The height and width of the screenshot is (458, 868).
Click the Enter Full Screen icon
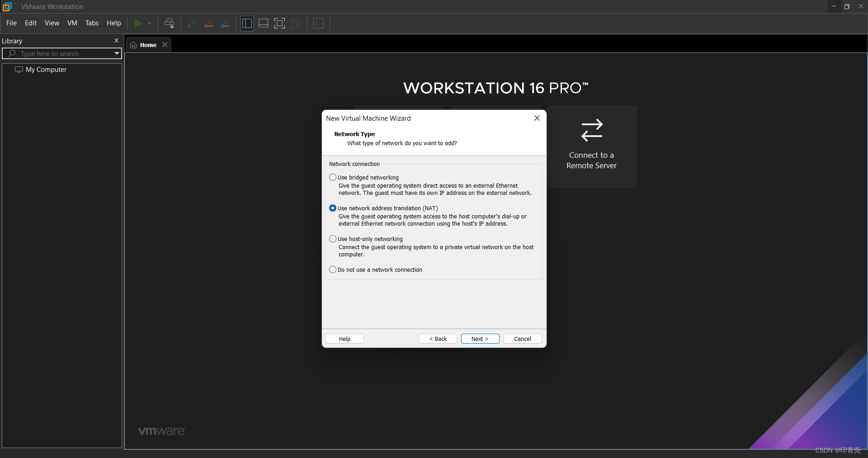click(280, 23)
